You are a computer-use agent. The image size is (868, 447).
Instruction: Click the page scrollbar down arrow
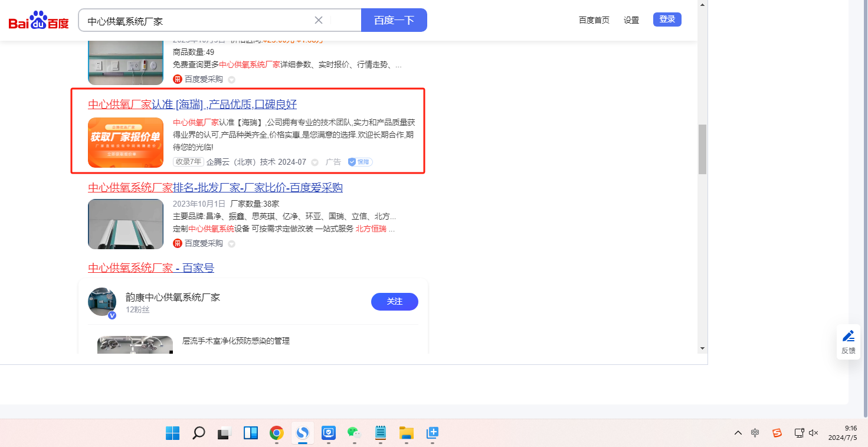[702, 348]
